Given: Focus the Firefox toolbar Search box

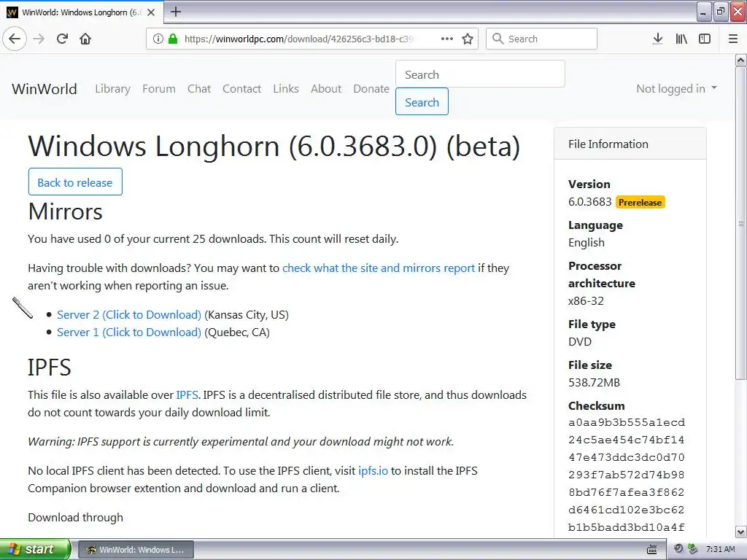Looking at the screenshot, I should click(541, 39).
